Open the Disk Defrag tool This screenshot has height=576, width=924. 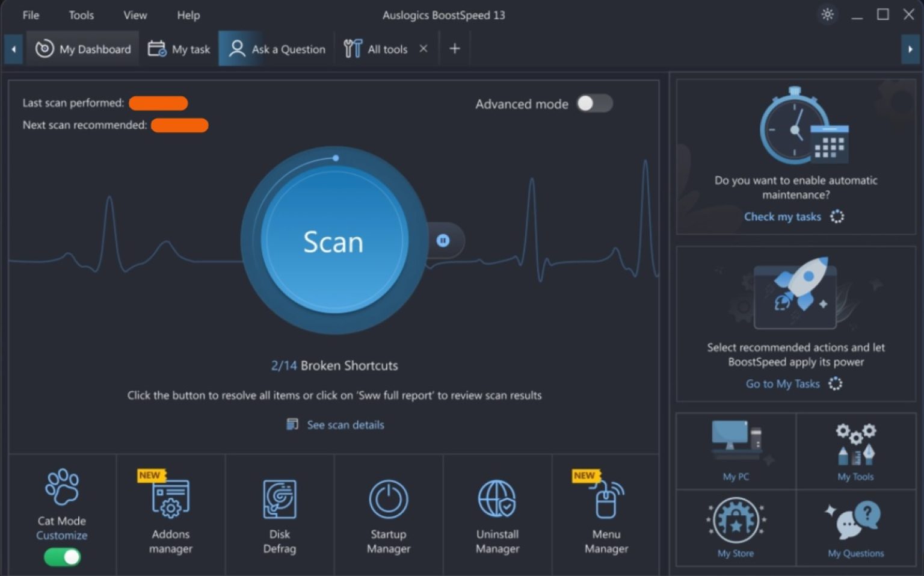[279, 515]
